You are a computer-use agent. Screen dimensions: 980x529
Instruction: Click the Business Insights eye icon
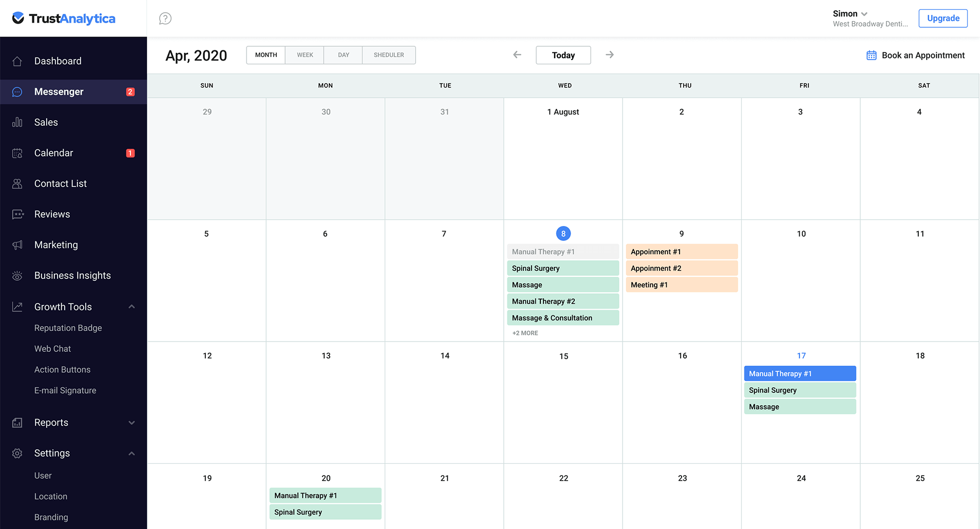pyautogui.click(x=17, y=276)
